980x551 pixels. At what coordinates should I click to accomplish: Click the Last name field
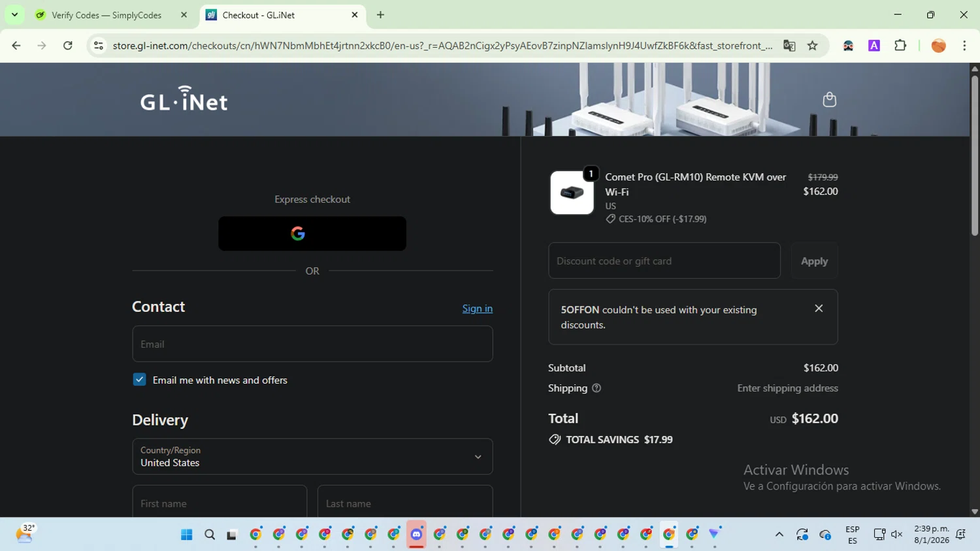(405, 501)
